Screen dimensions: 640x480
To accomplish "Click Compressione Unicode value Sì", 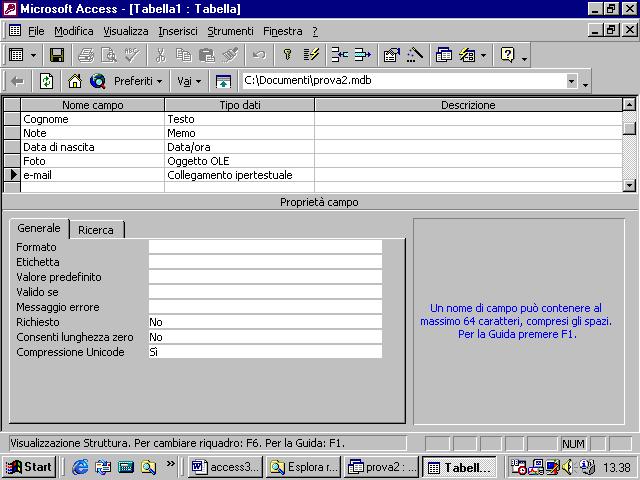I will coord(265,352).
